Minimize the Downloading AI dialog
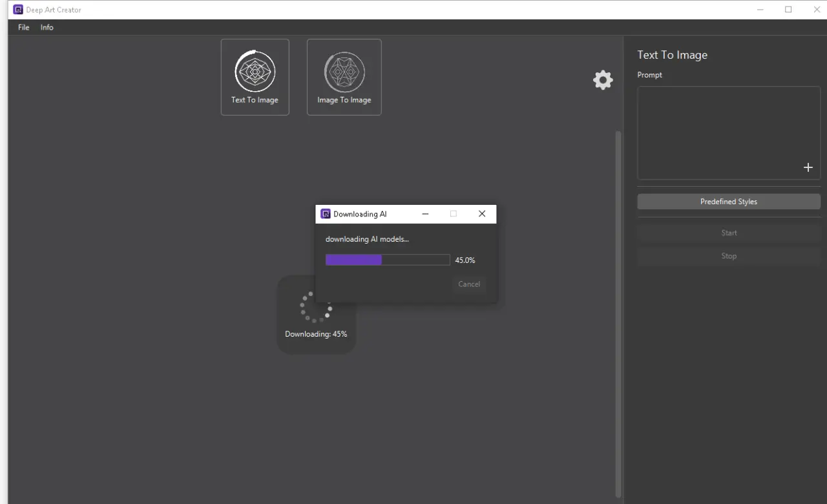827x504 pixels. pyautogui.click(x=425, y=214)
